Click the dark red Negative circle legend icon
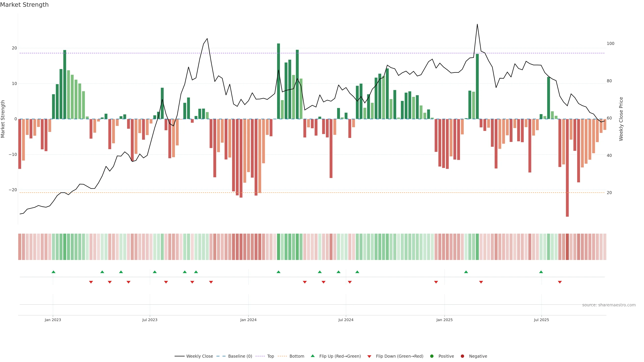644x362 pixels. tap(462, 356)
